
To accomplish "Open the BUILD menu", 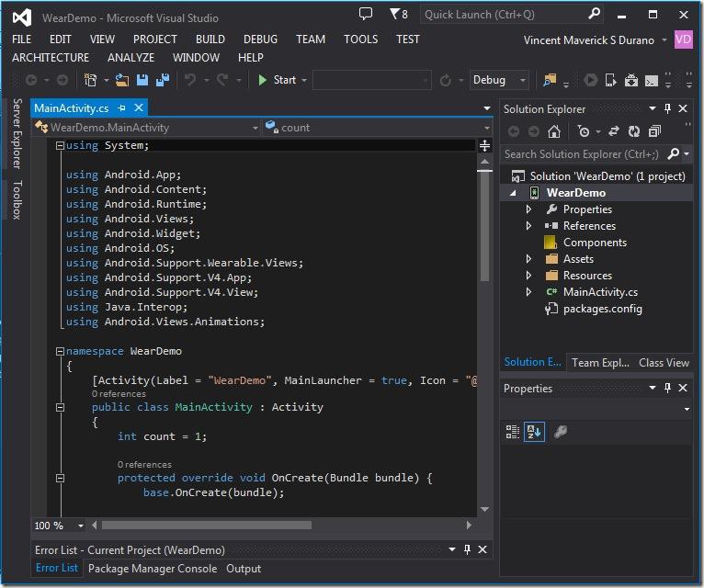I will tap(210, 40).
